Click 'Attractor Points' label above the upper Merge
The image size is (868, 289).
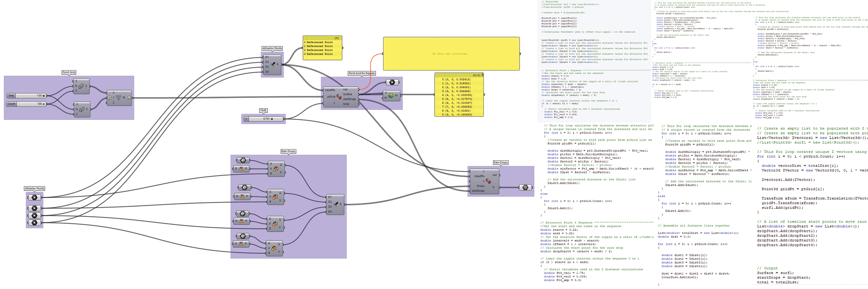[x=272, y=49]
